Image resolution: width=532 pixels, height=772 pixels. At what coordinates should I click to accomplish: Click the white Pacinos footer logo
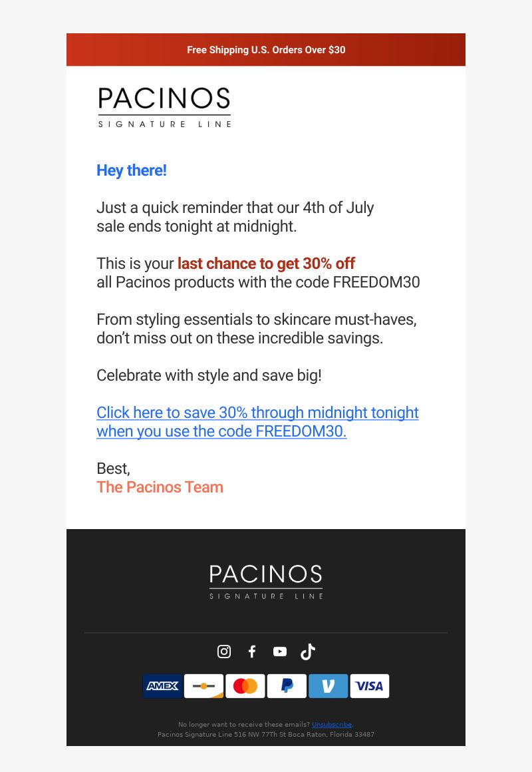pos(266,582)
